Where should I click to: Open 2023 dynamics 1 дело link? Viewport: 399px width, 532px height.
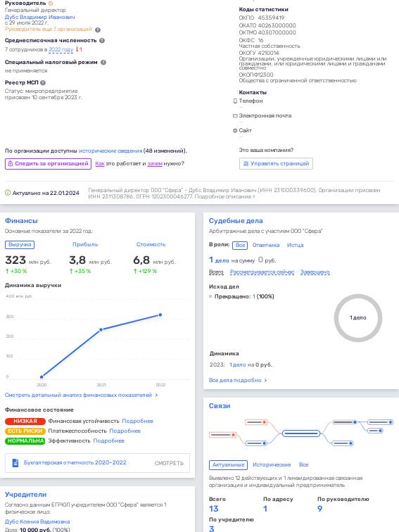(x=238, y=365)
